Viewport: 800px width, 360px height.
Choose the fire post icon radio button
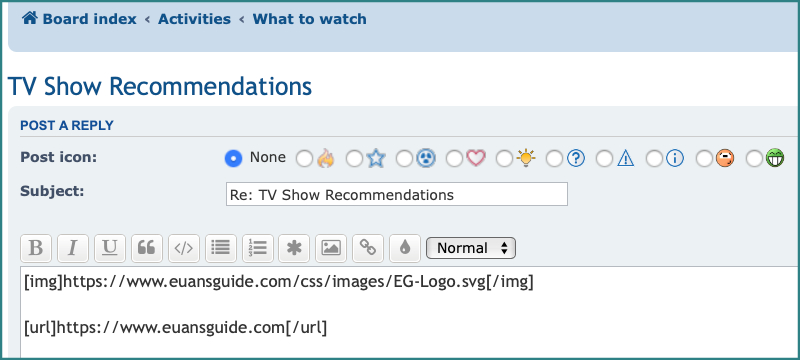click(x=305, y=159)
